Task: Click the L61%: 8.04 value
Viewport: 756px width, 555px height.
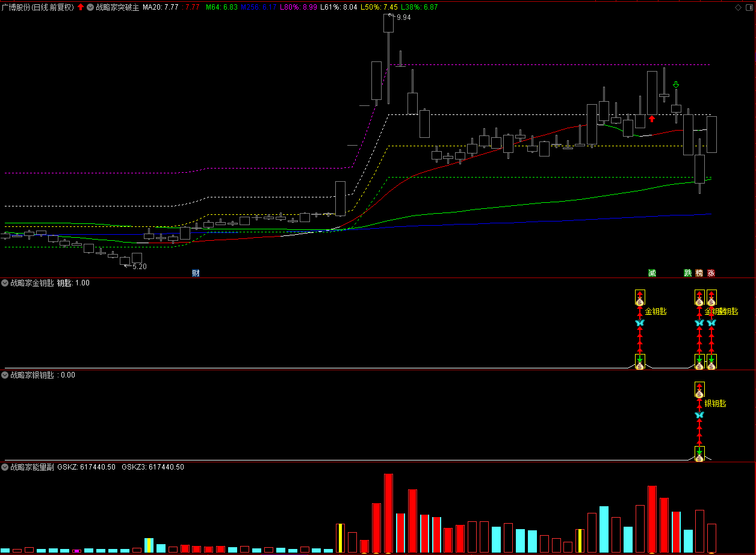Action: coord(338,7)
